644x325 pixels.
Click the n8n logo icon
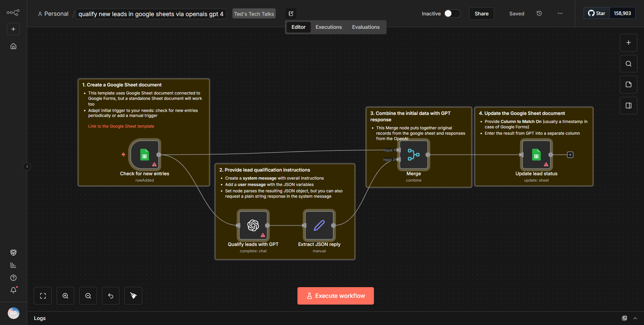pyautogui.click(x=13, y=13)
